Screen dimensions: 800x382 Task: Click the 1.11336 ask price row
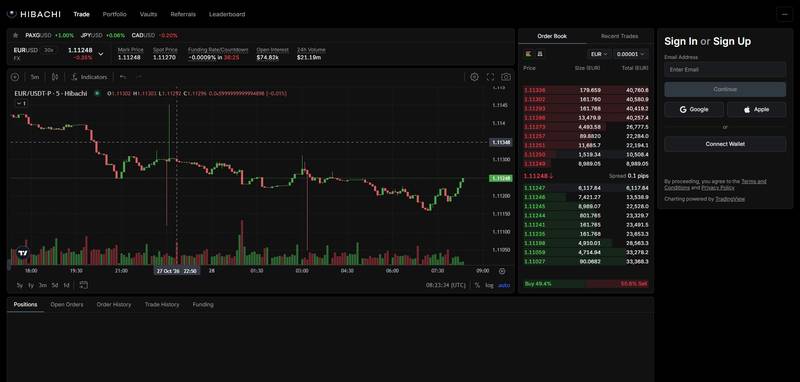[x=586, y=90]
